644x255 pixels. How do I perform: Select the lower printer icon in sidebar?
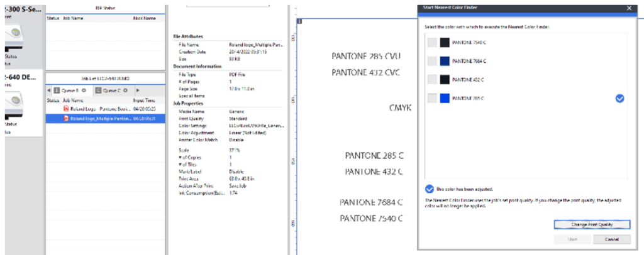13,100
